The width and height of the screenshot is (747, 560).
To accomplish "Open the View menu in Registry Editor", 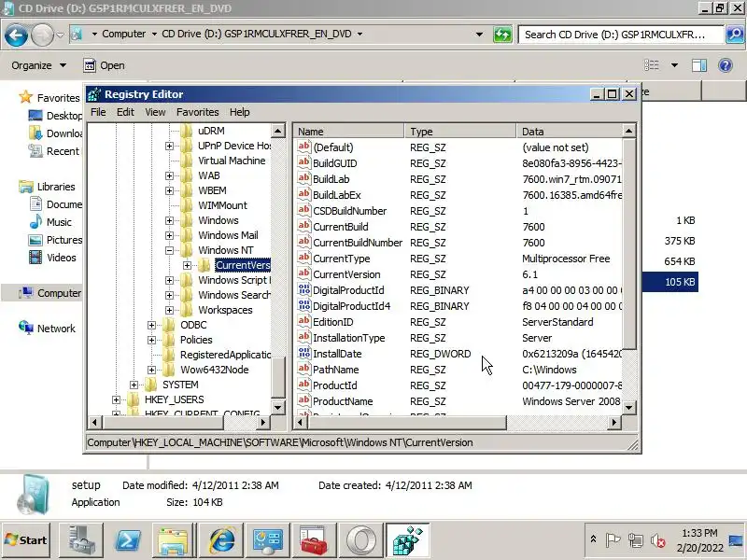I will [155, 112].
